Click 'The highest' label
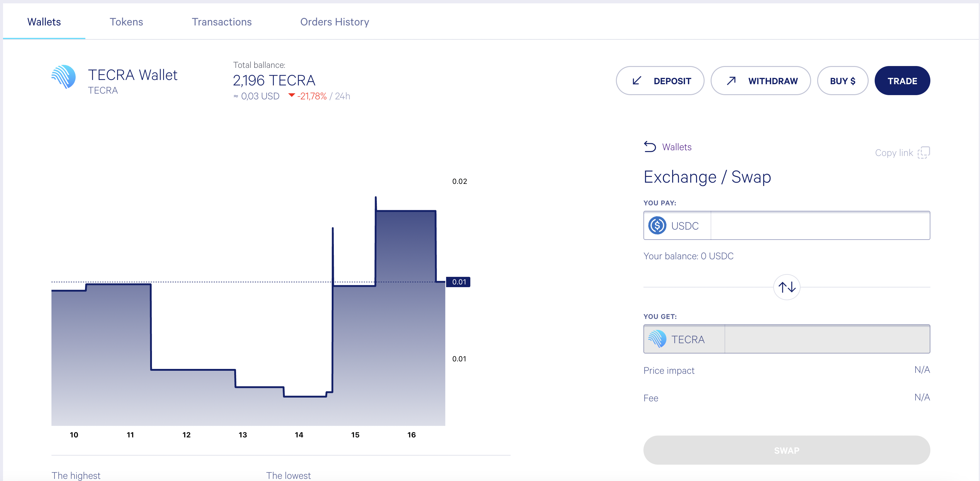Screen dimensions: 980x481 coord(76,475)
